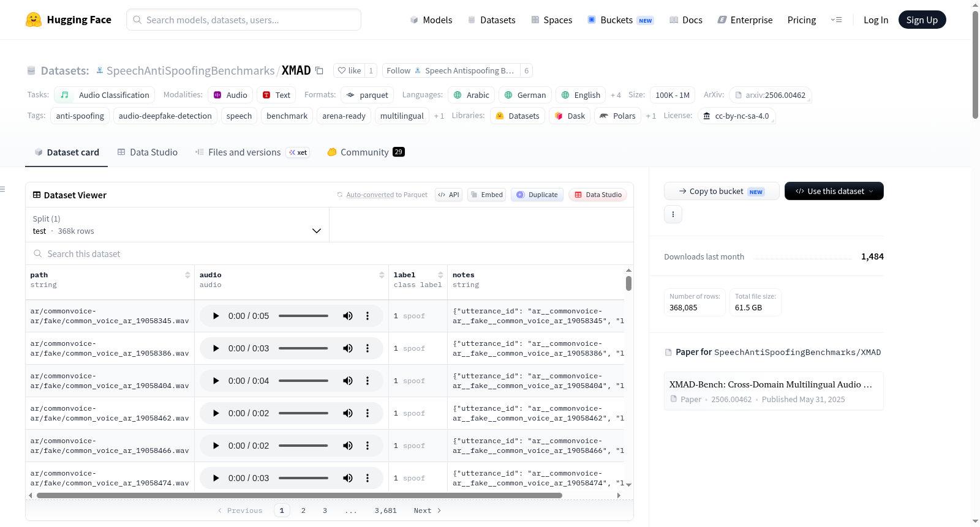Open the Use this dataset dropdown

[x=834, y=191]
